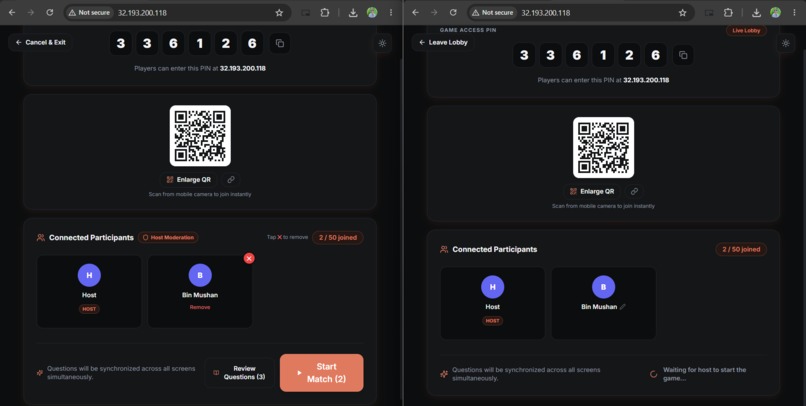Go forward in the left browser window

pos(31,12)
